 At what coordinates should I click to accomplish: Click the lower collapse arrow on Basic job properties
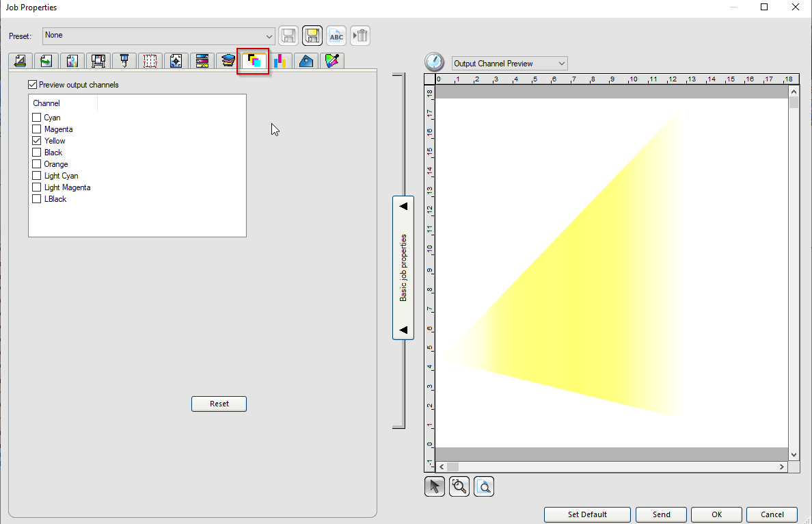pyautogui.click(x=403, y=330)
